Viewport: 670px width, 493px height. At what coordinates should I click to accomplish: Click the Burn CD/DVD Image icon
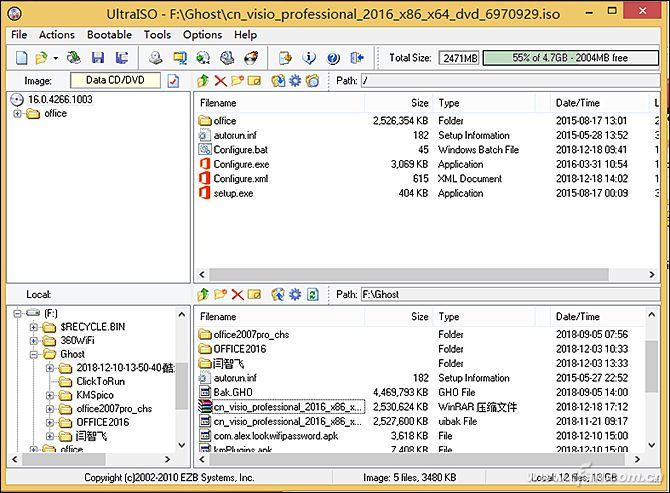tap(251, 58)
